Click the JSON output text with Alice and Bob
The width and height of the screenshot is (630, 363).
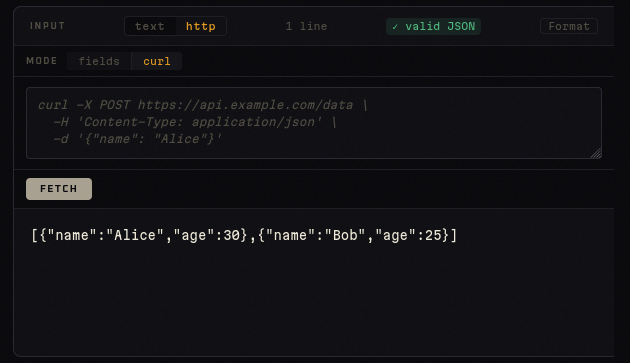click(x=244, y=235)
